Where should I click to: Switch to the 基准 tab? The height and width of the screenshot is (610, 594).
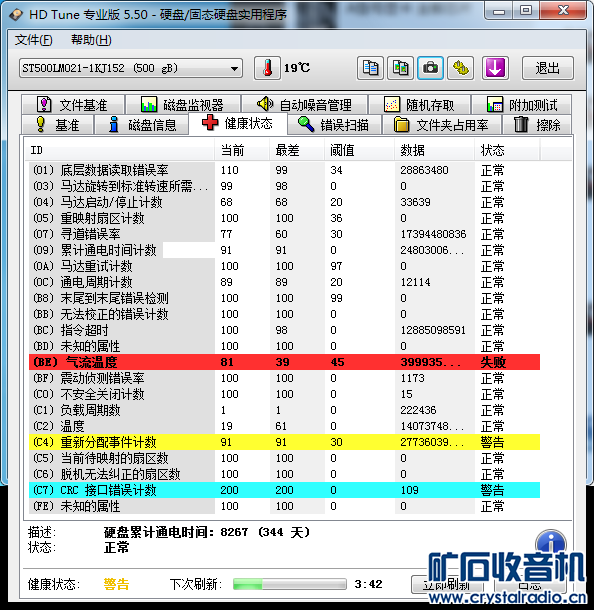pyautogui.click(x=58, y=125)
